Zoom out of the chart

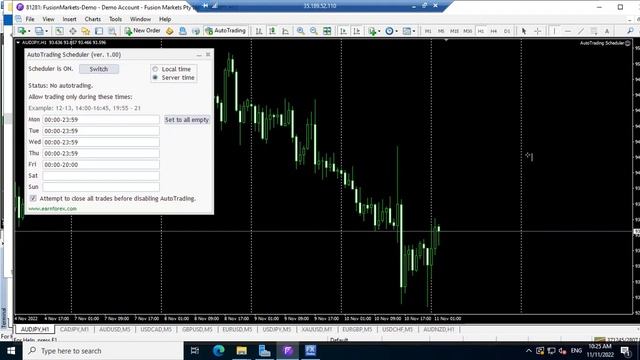tap(313, 31)
